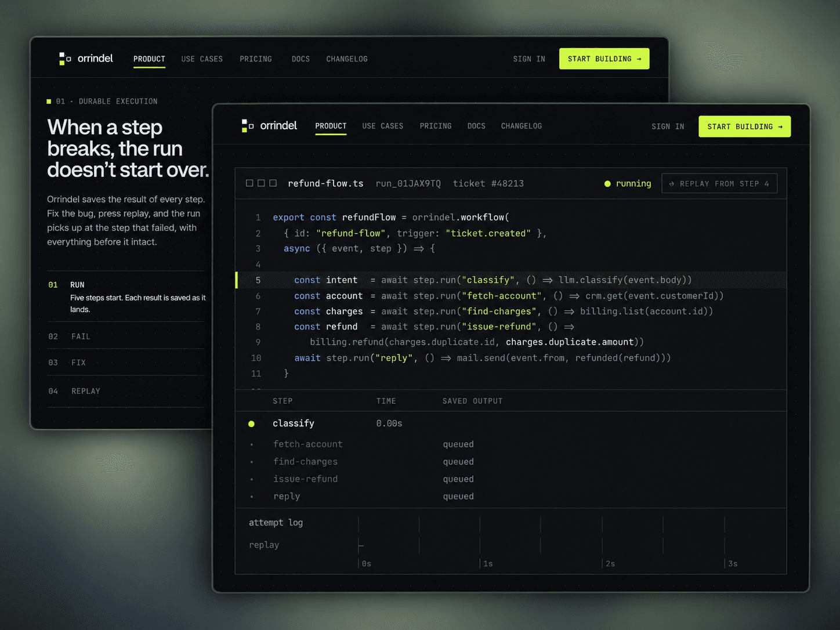Open Docs in the front window nav
The image size is (840, 630).
coord(476,126)
